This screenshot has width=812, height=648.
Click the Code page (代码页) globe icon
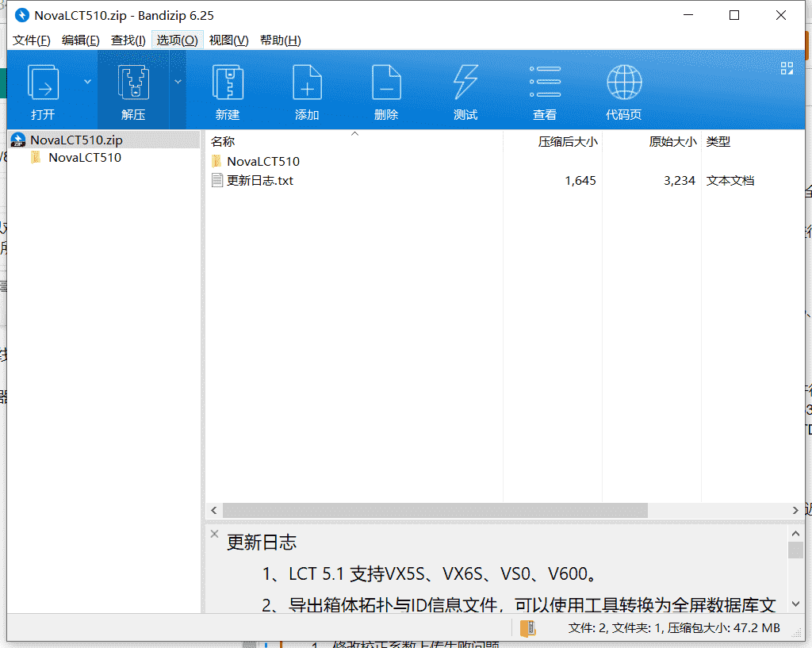pyautogui.click(x=624, y=82)
